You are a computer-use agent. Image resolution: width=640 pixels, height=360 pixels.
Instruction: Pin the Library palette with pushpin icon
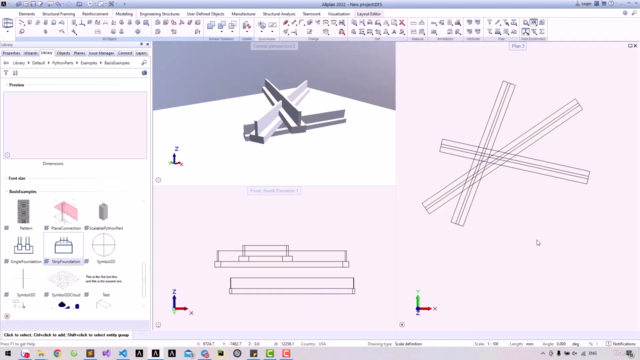tap(142, 44)
